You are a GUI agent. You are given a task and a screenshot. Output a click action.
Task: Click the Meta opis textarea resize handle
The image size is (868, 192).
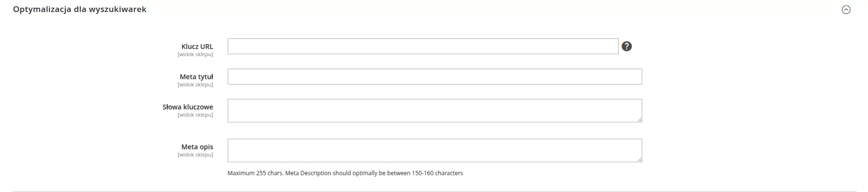639,159
